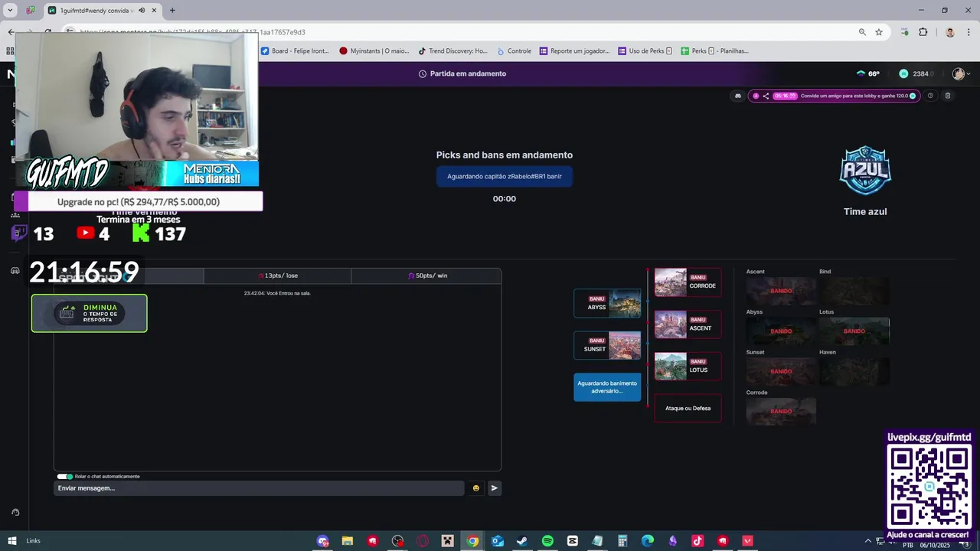Click the Diminua o tempo de resposta banner
The width and height of the screenshot is (980, 551).
point(90,313)
